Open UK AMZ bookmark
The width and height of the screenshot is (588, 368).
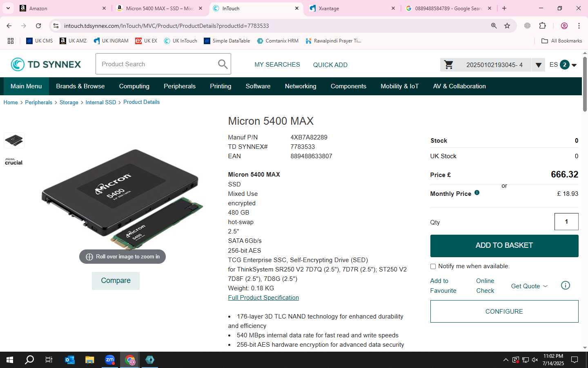(x=73, y=41)
